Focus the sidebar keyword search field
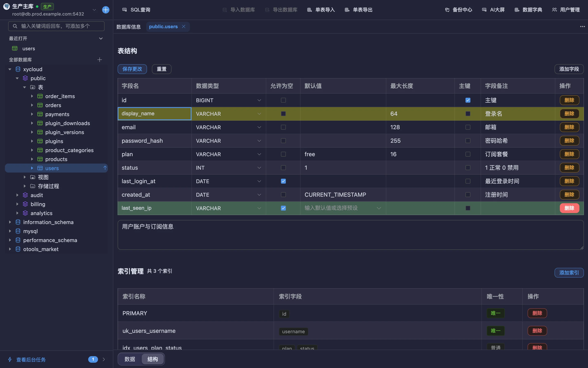The height and width of the screenshot is (368, 588). pyautogui.click(x=56, y=26)
